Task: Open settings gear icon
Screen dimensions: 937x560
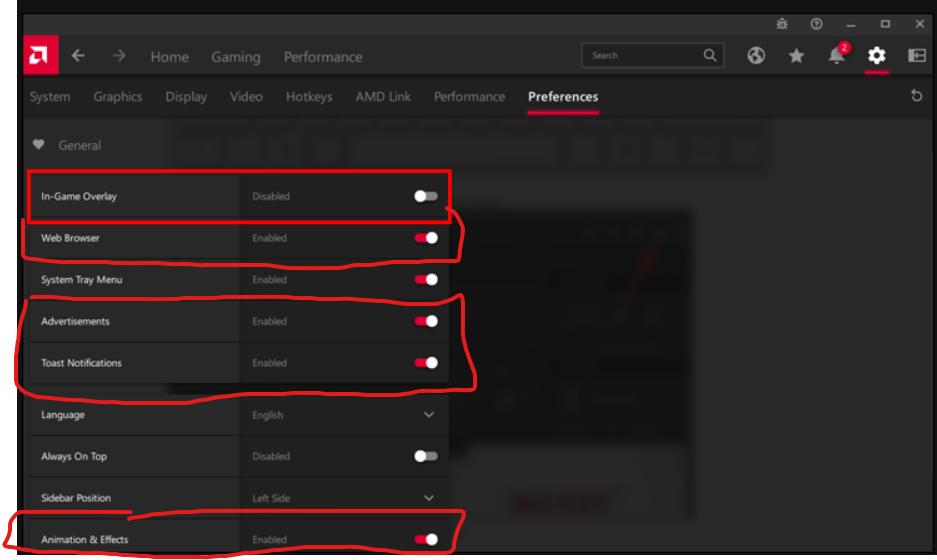Action: coord(876,56)
